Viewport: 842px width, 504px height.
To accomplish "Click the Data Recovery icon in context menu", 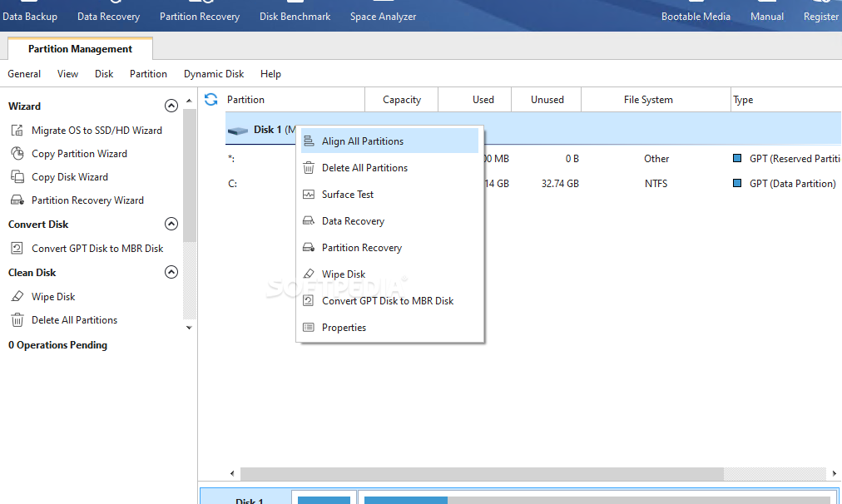I will click(x=309, y=220).
